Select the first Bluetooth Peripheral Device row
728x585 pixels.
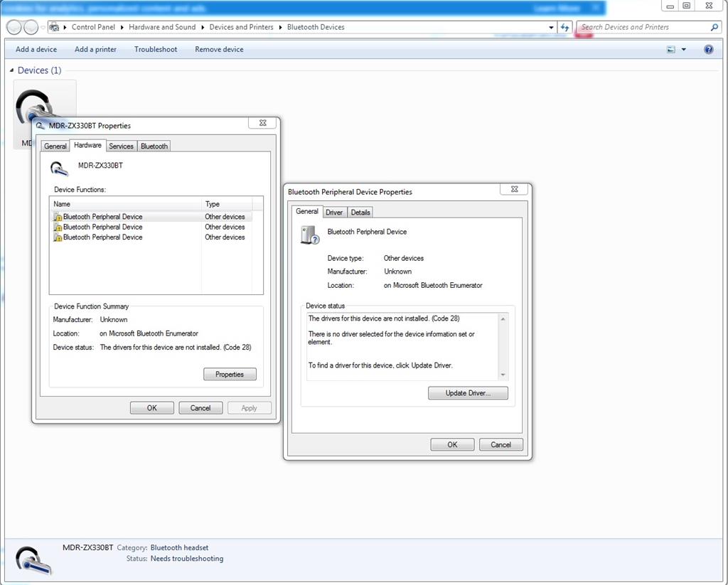[x=151, y=217]
